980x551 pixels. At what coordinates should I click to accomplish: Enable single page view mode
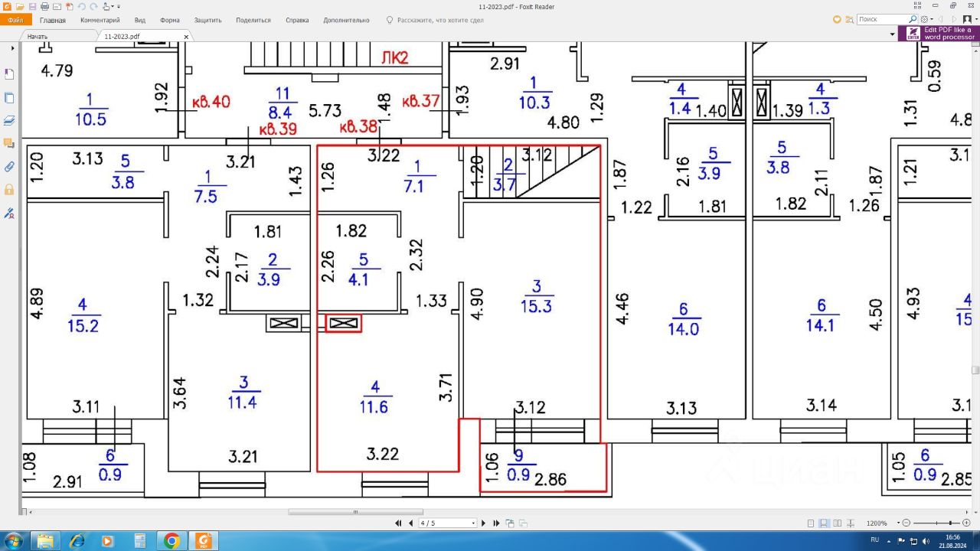[810, 523]
